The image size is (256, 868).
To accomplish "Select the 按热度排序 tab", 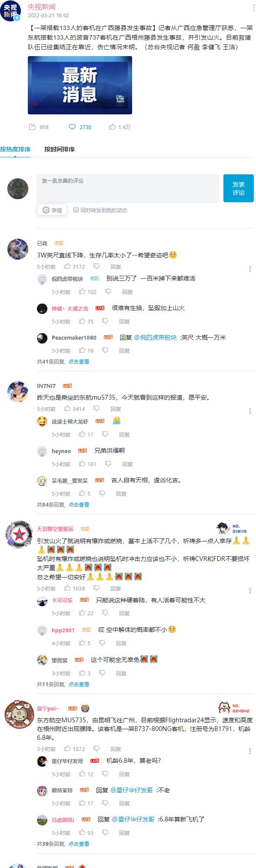I will 15,149.
